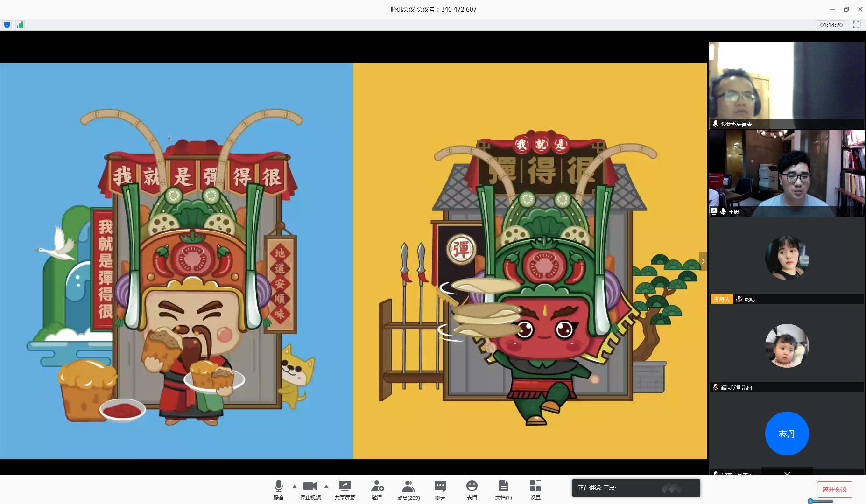Click the 王忠 speaker video thumbnail
The image size is (866, 504).
(x=787, y=173)
